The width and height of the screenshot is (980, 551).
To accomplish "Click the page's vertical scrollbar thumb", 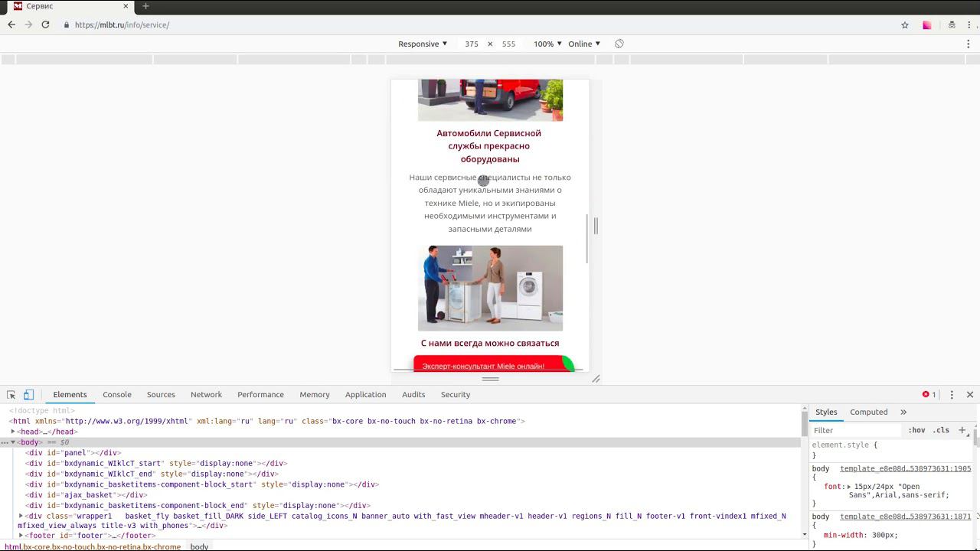I will pos(587,240).
